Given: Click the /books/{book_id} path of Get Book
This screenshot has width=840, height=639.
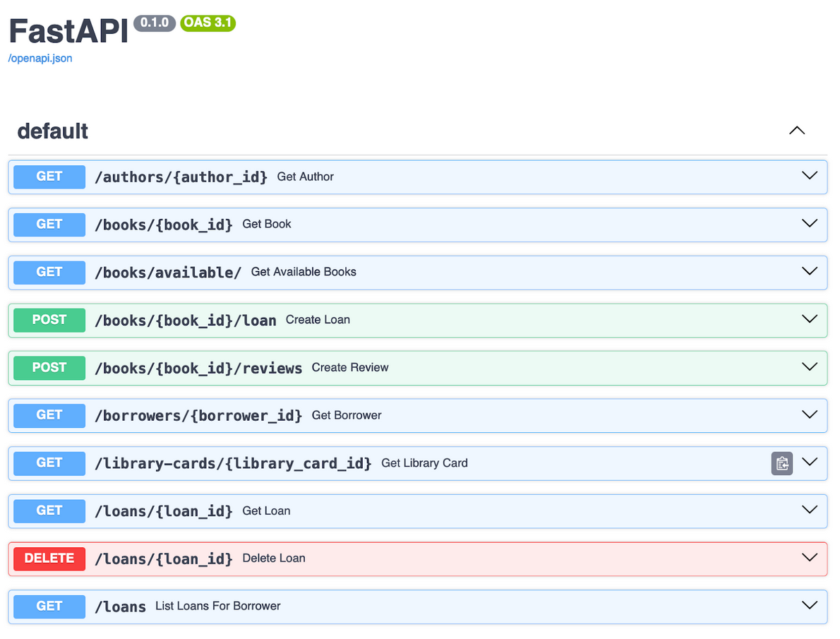Looking at the screenshot, I should (x=164, y=225).
